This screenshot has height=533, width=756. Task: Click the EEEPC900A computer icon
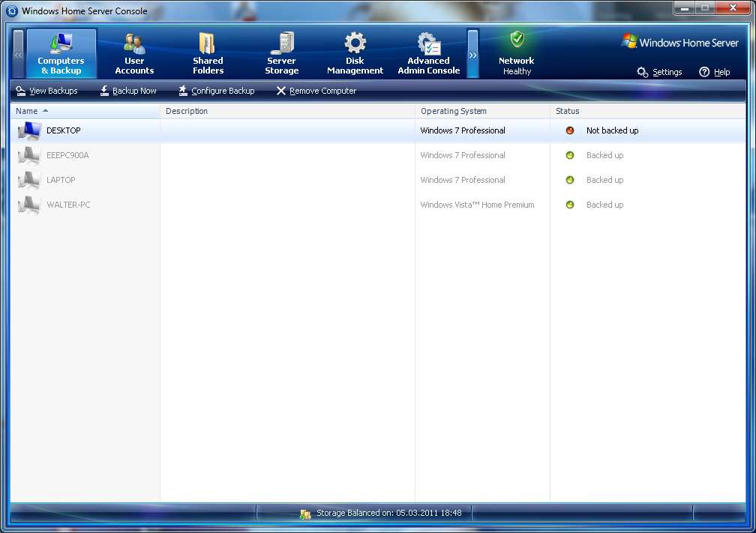[x=29, y=155]
